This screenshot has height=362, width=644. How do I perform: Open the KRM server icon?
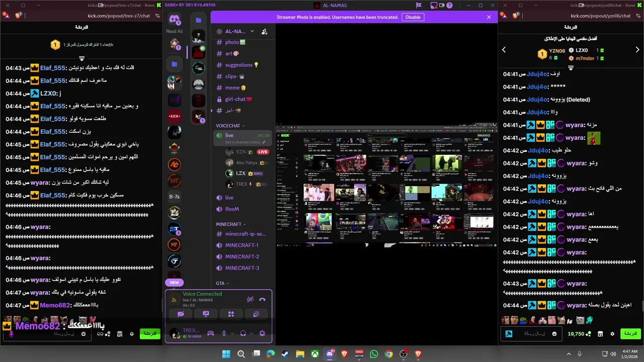click(x=175, y=116)
